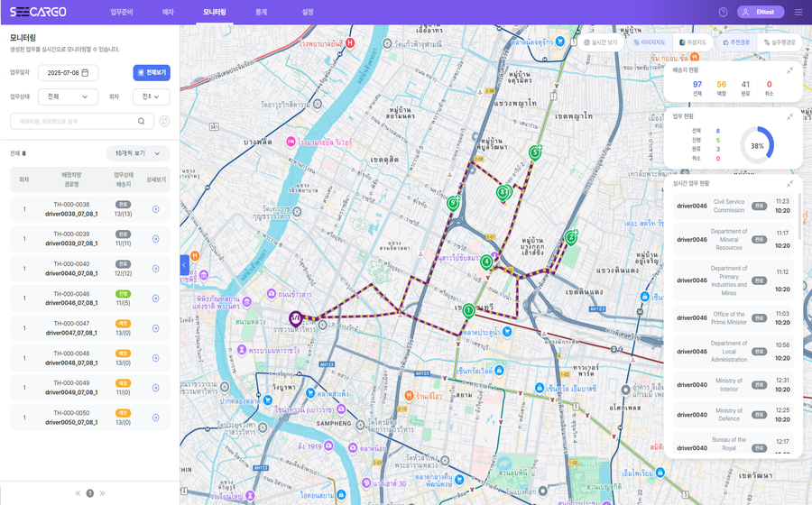Screen dimensions: 812x505
Task: Go to the 통계 tab
Action: pos(261,12)
